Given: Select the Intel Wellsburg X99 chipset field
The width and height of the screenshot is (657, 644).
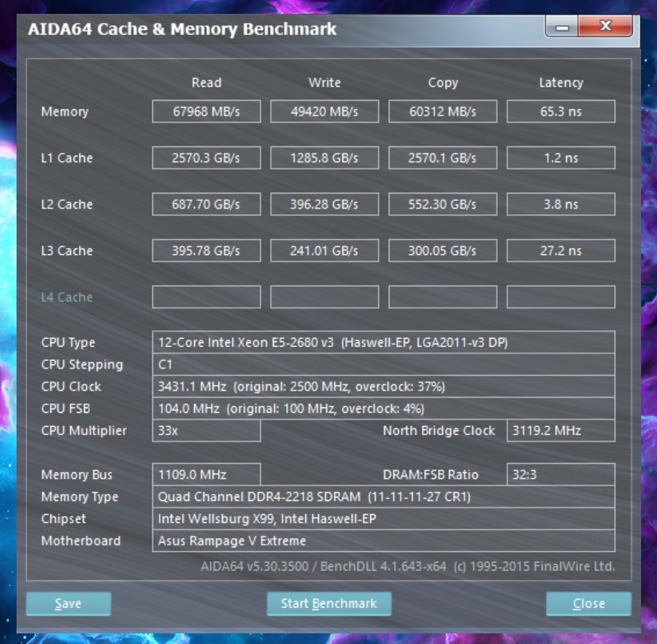Looking at the screenshot, I should click(x=383, y=519).
